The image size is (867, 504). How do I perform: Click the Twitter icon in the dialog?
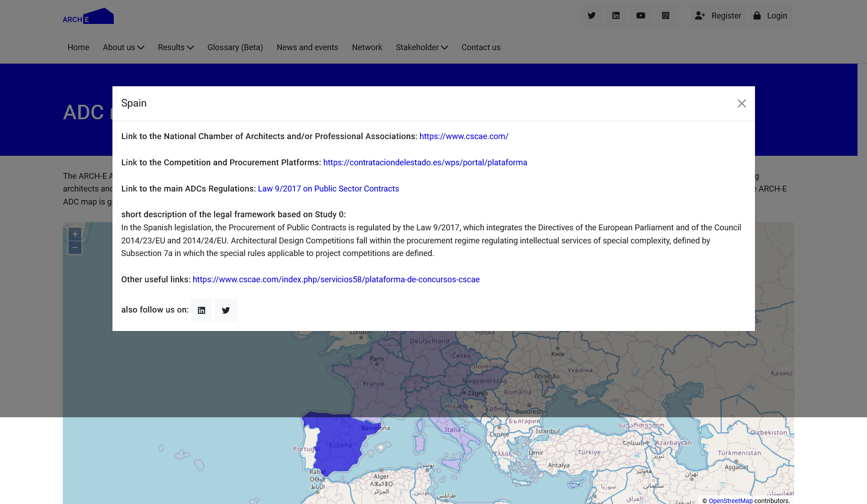point(226,310)
